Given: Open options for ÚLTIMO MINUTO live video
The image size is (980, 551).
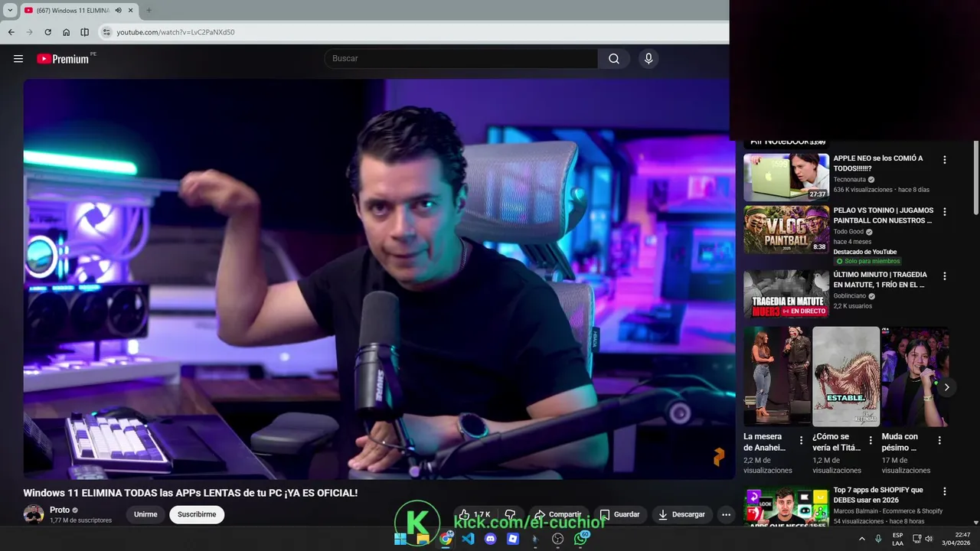Looking at the screenshot, I should pos(944,276).
